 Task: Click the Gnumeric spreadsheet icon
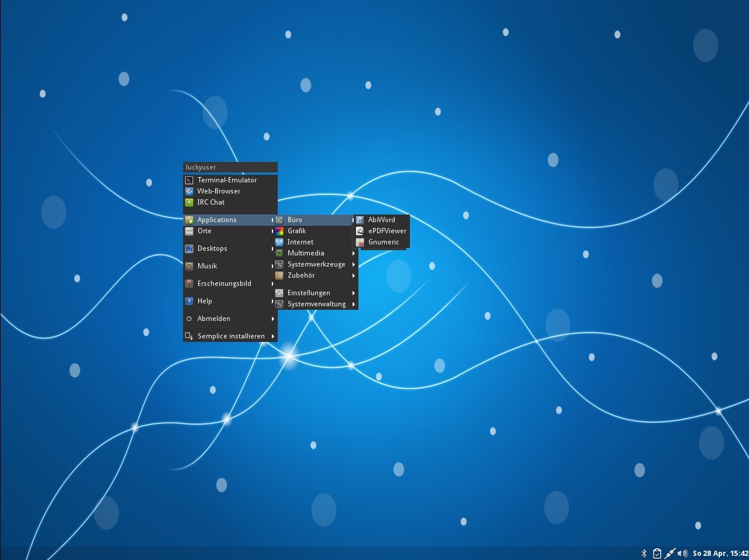point(360,242)
